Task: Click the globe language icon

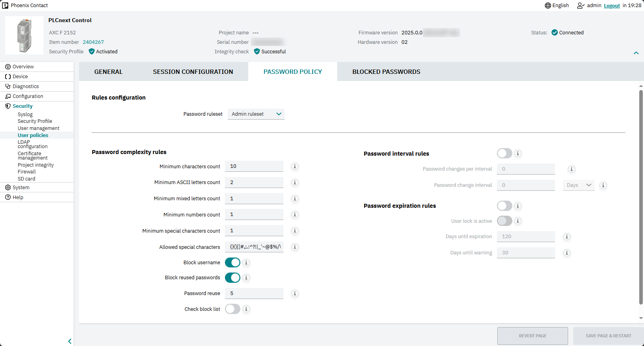Action: click(x=548, y=6)
